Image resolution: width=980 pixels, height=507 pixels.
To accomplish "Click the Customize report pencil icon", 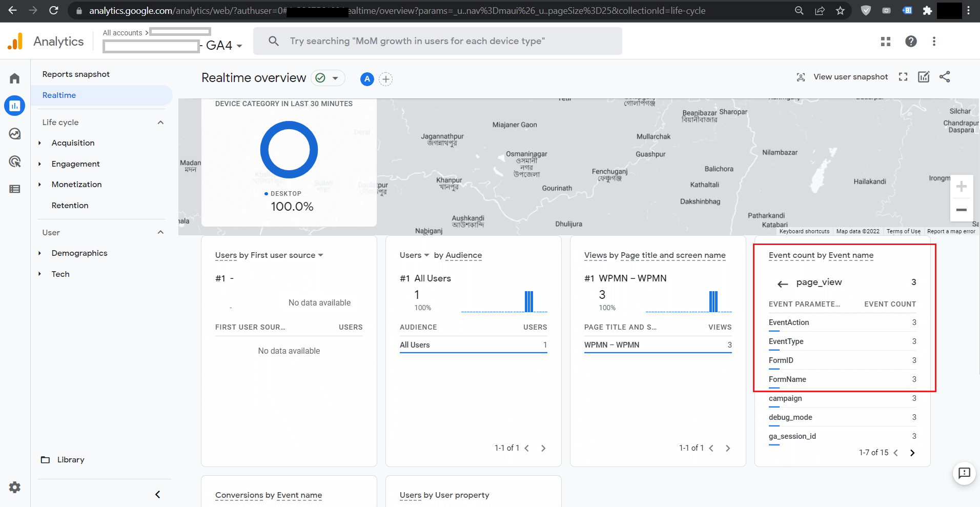I will (x=924, y=77).
